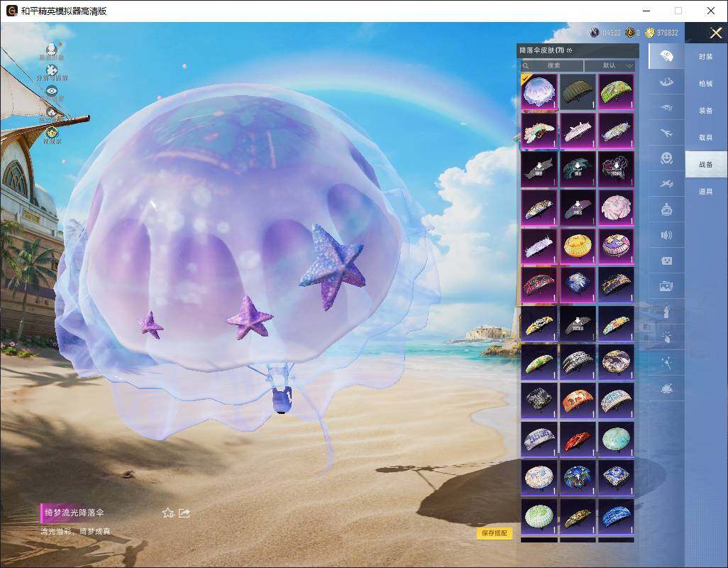Open the spray can graffiti category
The width and height of the screenshot is (728, 568).
666,312
